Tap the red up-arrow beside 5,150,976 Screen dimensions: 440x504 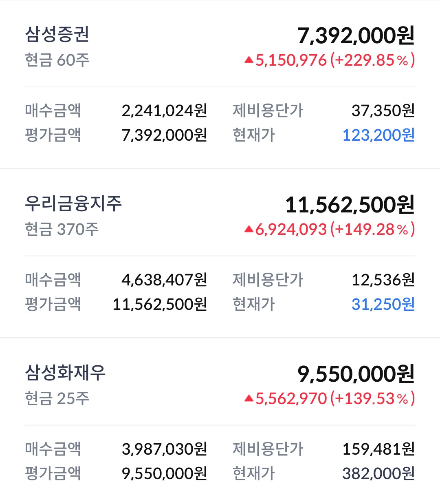(x=249, y=60)
